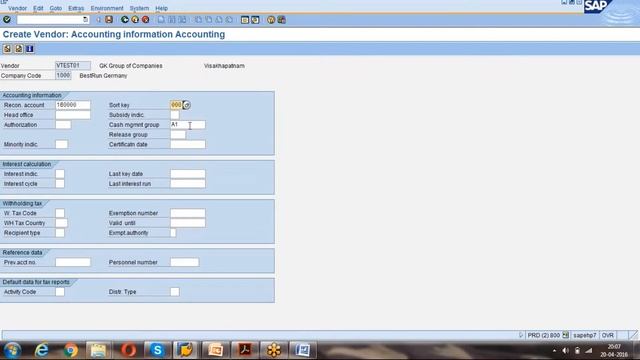Open the Edit menu

[38, 8]
